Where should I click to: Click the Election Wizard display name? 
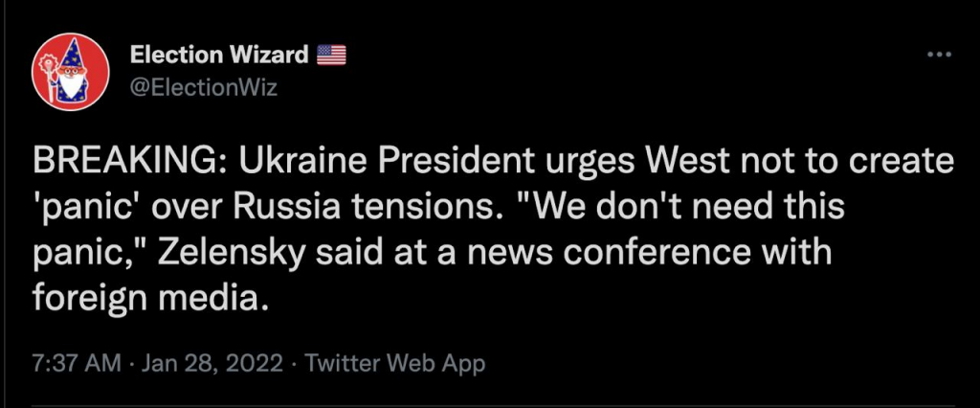[218, 56]
